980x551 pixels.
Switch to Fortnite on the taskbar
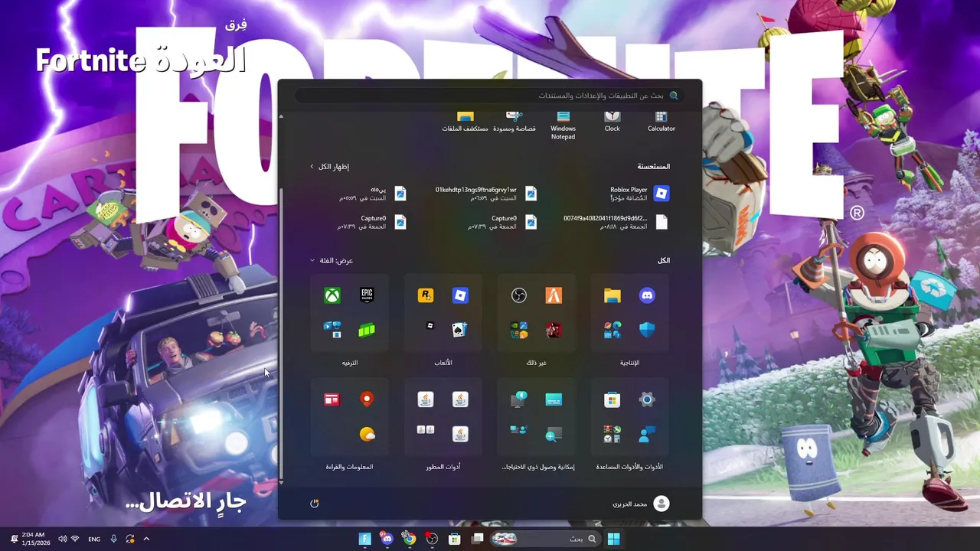click(364, 539)
